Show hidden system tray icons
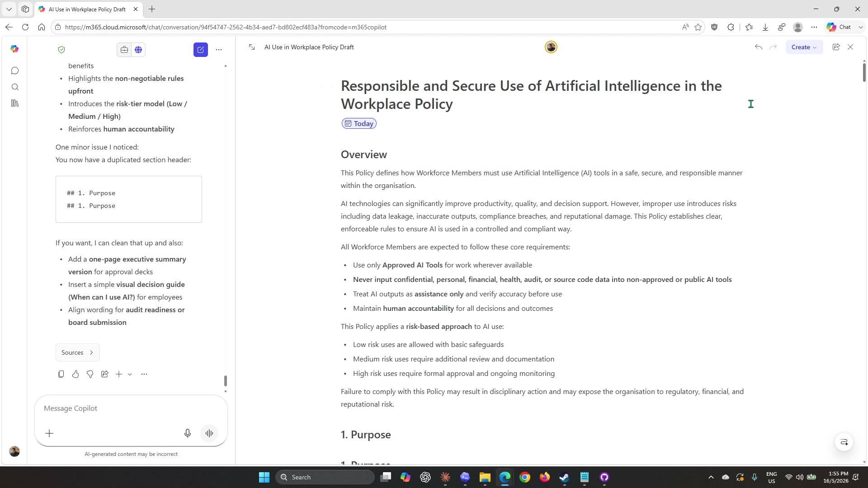 point(711,477)
